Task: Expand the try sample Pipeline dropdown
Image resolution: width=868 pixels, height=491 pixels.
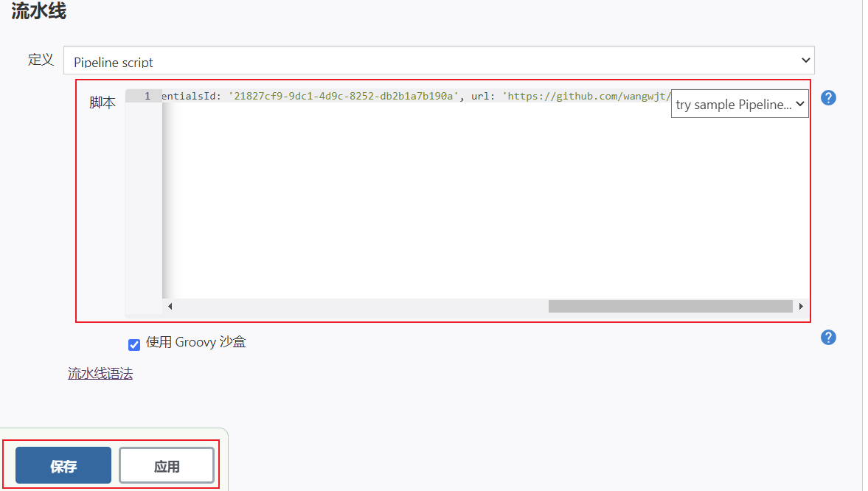Action: 740,104
